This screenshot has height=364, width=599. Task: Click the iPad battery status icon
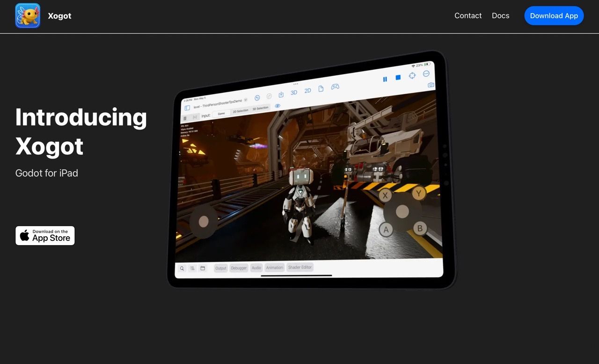tap(427, 64)
